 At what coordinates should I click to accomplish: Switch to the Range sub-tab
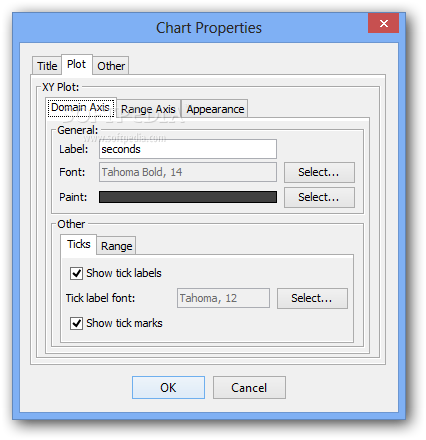point(116,246)
